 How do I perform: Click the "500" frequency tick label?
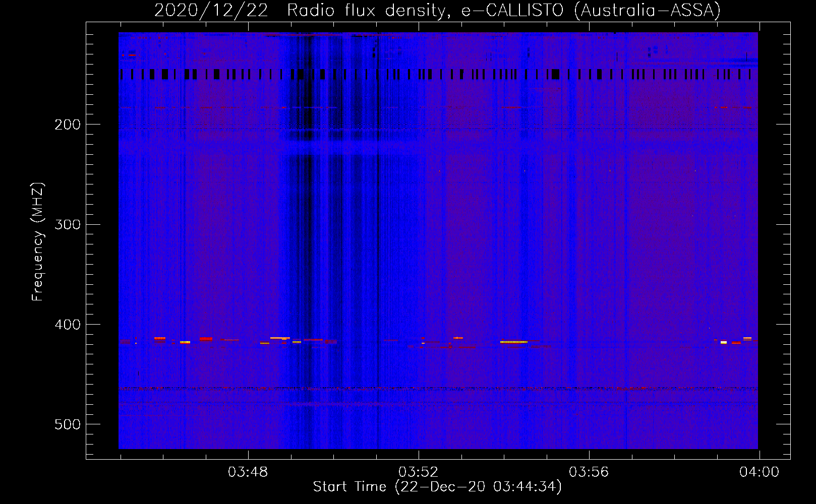[68, 424]
